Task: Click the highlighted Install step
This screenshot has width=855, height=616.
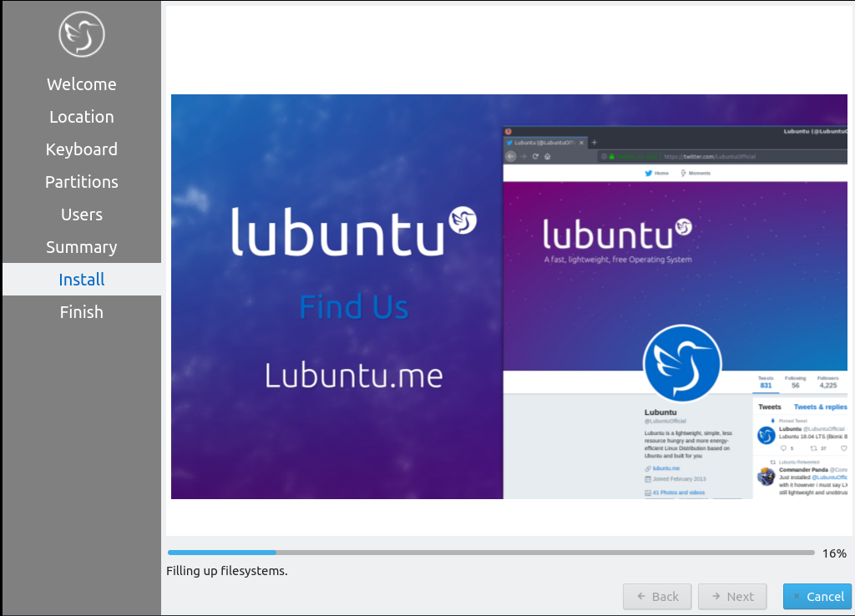Action: tap(81, 280)
